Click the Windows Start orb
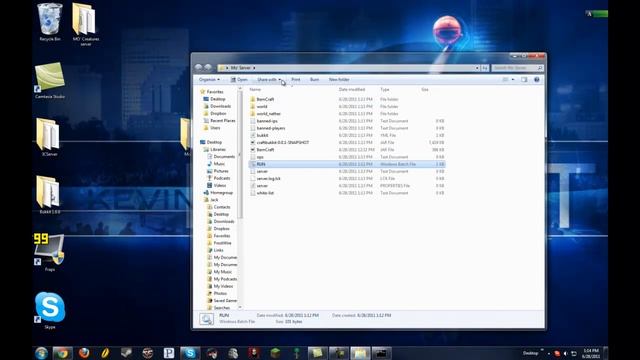Viewport: 640px width, 360px height. pyautogui.click(x=41, y=353)
